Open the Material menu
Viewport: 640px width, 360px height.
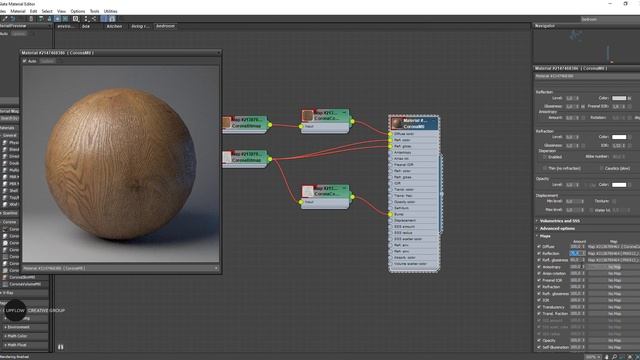tap(18, 11)
